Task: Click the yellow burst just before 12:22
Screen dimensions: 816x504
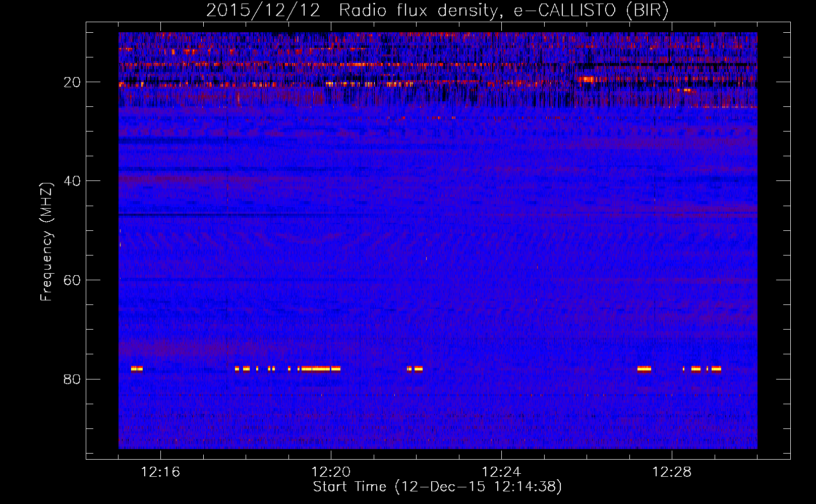Action: coord(415,368)
